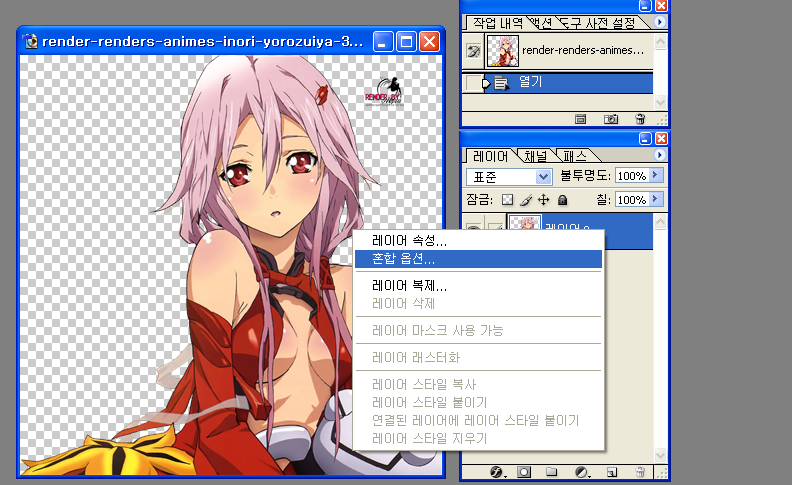The height and width of the screenshot is (485, 792).
Task: Expand the fill (칠) slider arrow
Action: (x=656, y=200)
